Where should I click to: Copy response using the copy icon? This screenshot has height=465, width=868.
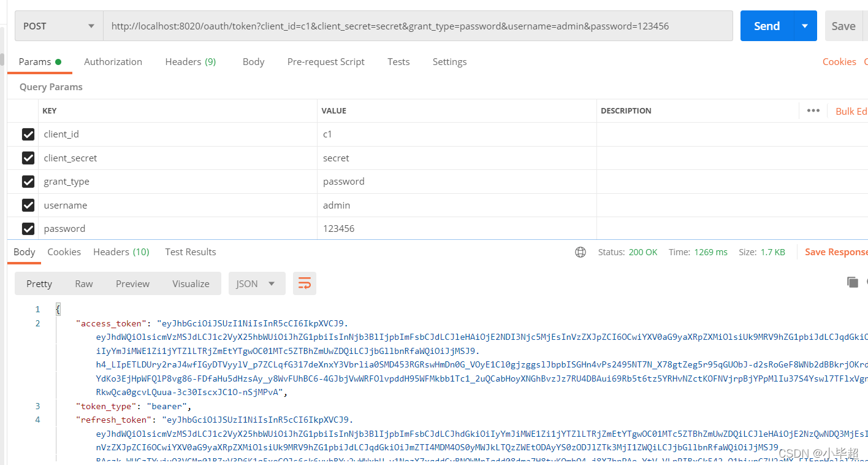pos(852,282)
